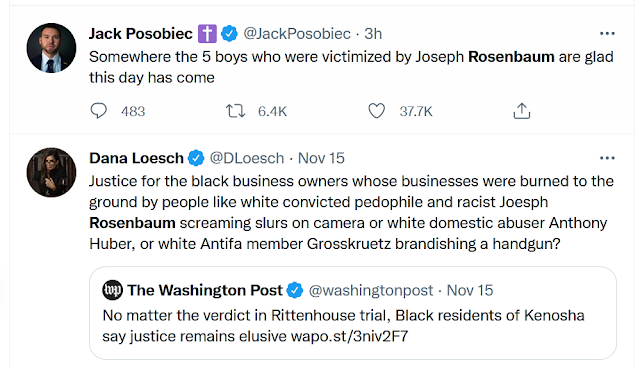Click the purple cross emoji beside Jack Posobiec
This screenshot has width=640, height=368.
point(207,33)
